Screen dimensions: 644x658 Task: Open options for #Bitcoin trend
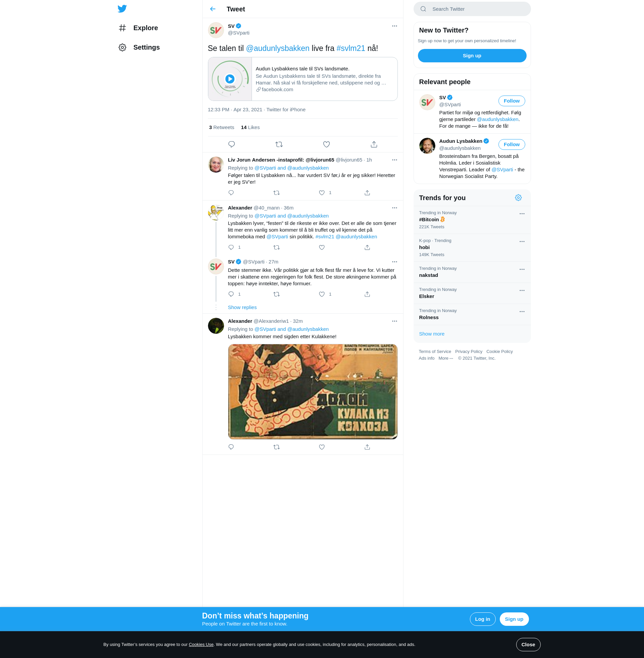[x=522, y=214]
